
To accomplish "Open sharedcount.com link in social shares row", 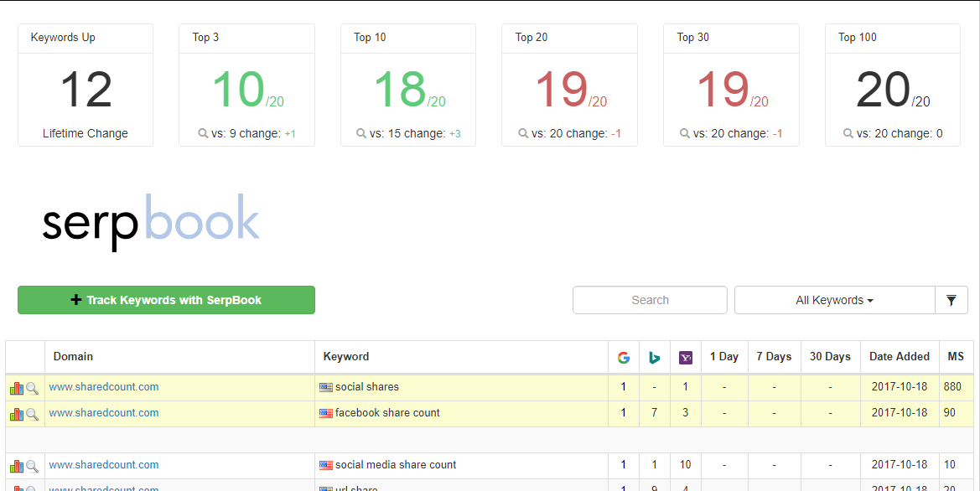I will tap(104, 387).
